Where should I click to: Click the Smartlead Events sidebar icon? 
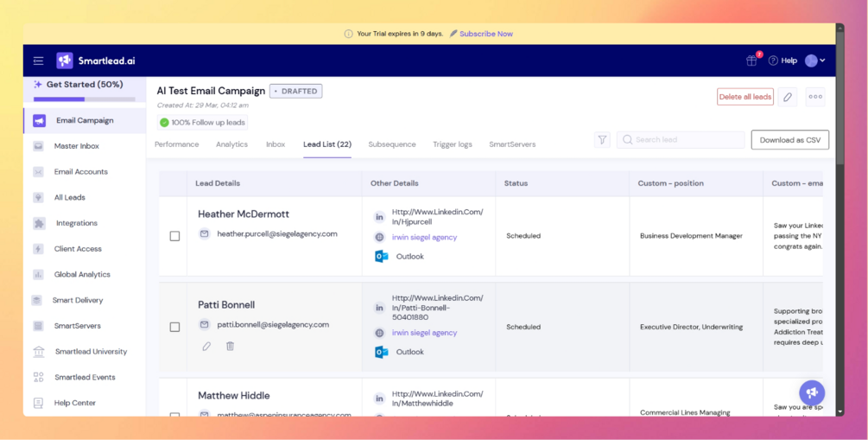[x=38, y=378]
